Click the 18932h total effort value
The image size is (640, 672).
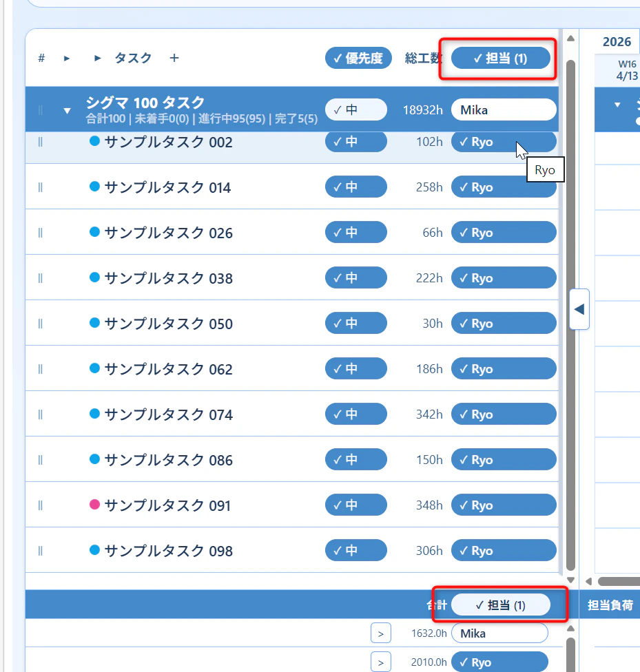pos(423,110)
